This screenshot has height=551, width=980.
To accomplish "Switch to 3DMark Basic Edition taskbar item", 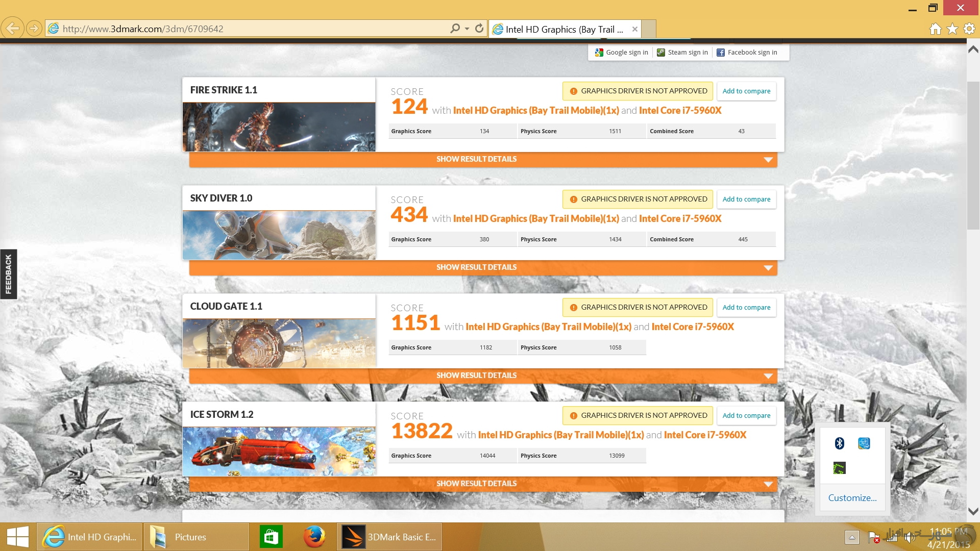I will (x=389, y=537).
